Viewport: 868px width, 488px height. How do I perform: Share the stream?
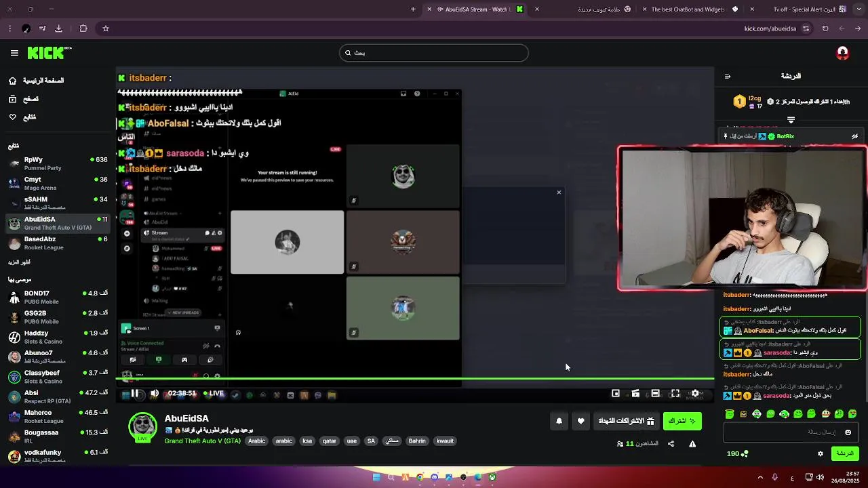pos(671,444)
